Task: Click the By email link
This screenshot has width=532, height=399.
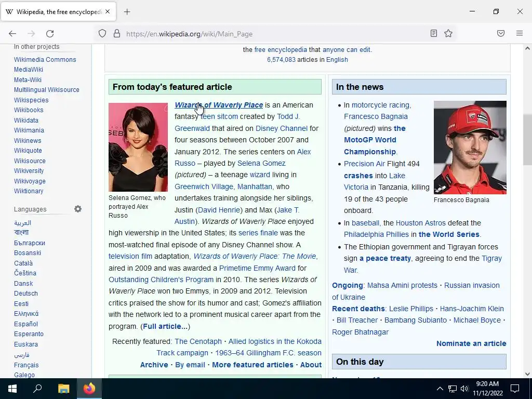Action: [190, 365]
